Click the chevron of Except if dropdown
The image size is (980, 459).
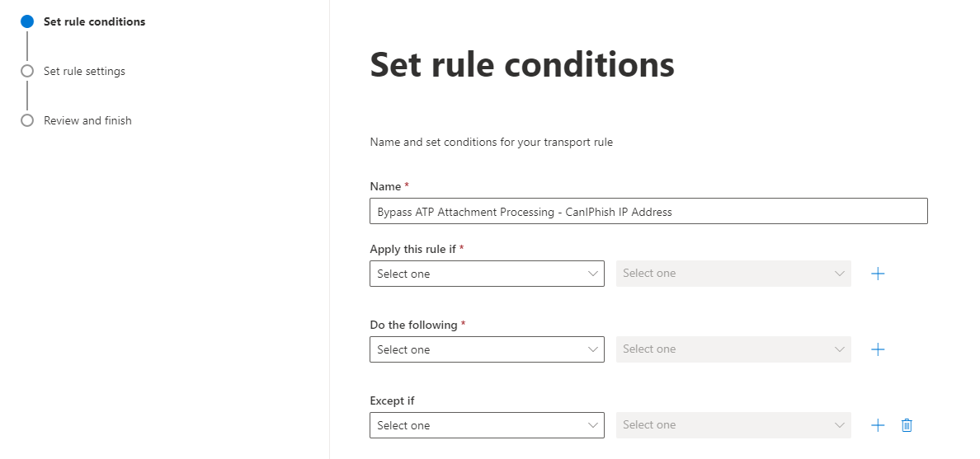(592, 425)
